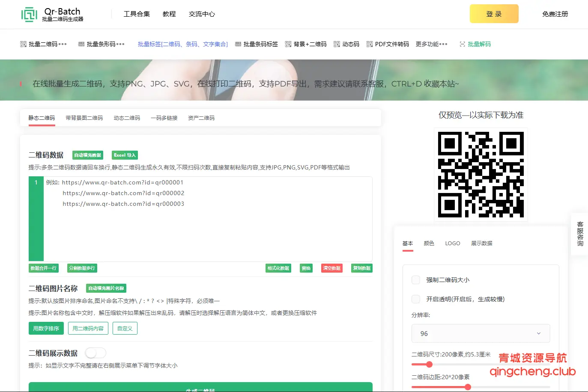588x392 pixels.
Task: Switch to the 带背景图二维码 tab
Action: coord(84,118)
